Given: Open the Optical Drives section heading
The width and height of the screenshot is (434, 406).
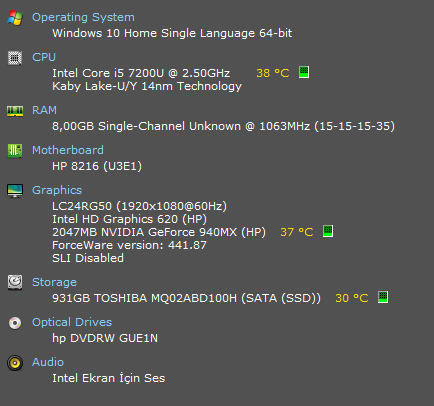Looking at the screenshot, I should click(x=72, y=322).
